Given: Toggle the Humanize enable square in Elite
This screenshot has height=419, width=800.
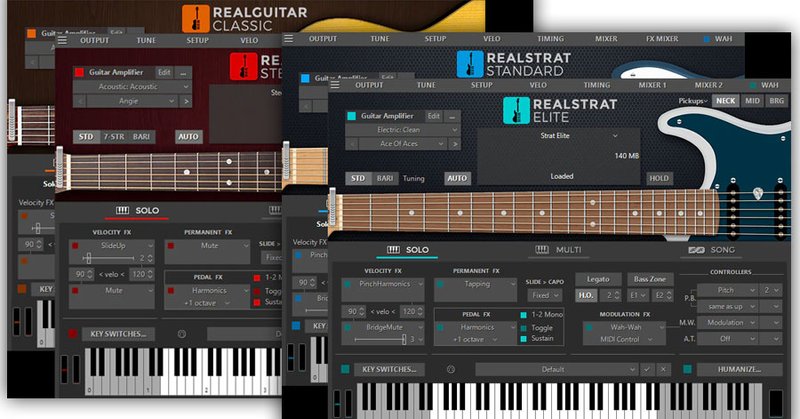Looking at the screenshot, I should pyautogui.click(x=687, y=369).
